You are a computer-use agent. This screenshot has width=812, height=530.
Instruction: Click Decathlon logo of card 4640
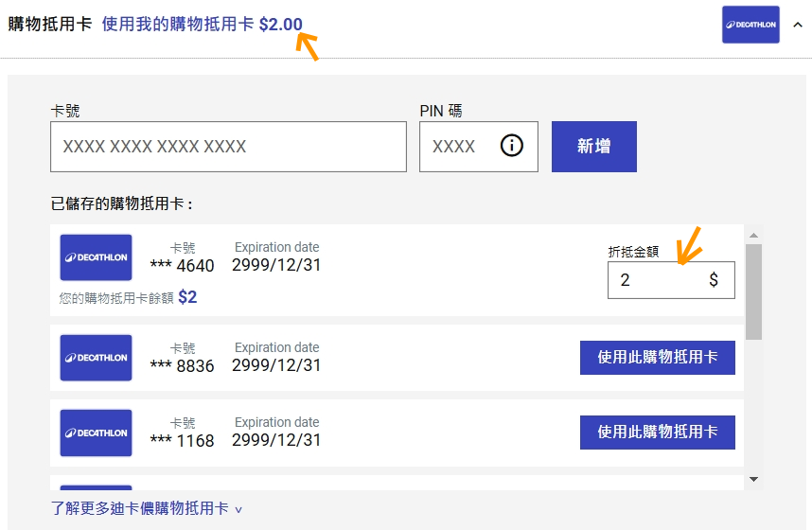(96, 257)
